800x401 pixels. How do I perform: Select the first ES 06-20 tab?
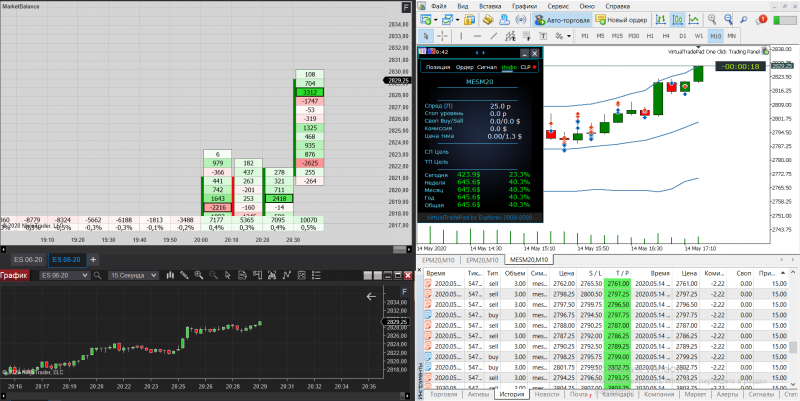point(28,260)
